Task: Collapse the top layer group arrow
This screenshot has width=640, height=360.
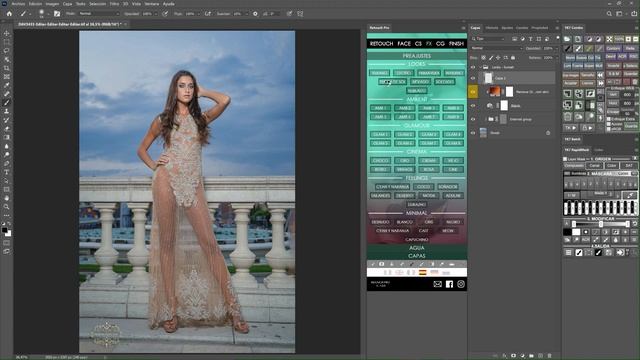Action: point(480,67)
